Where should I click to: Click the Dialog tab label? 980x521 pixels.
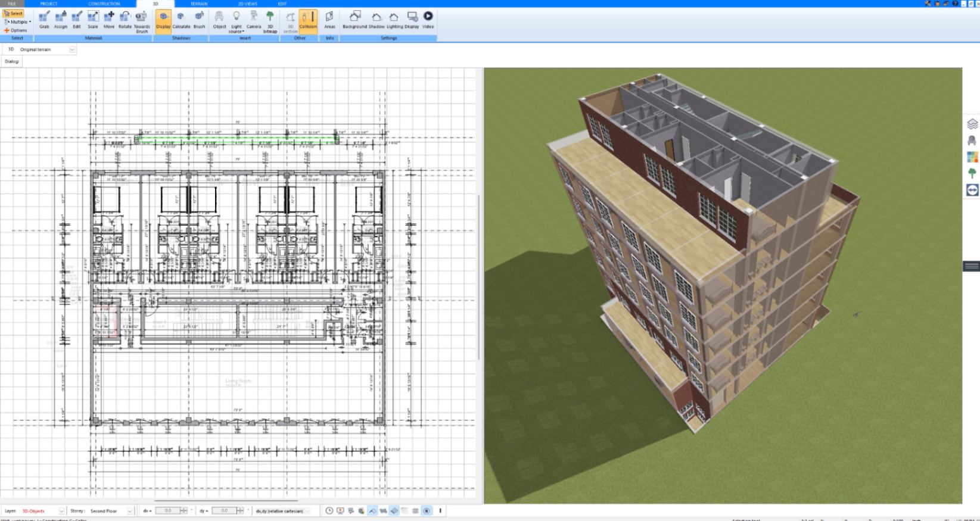tap(12, 61)
